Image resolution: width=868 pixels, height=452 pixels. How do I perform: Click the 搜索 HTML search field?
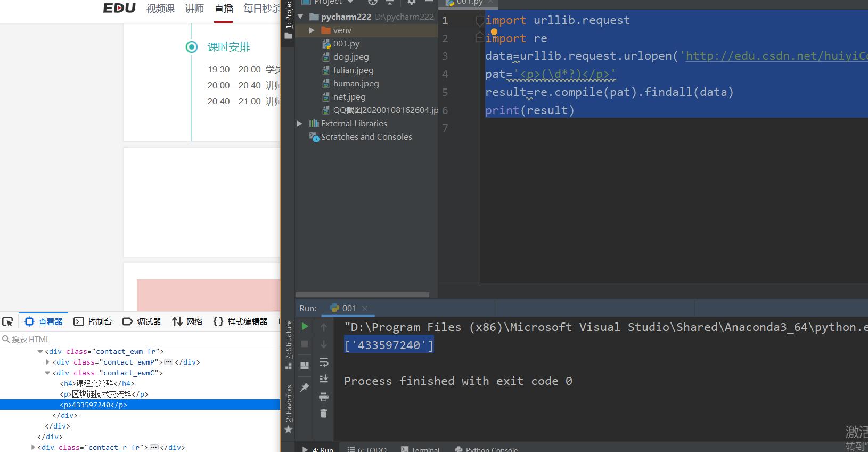pos(140,339)
